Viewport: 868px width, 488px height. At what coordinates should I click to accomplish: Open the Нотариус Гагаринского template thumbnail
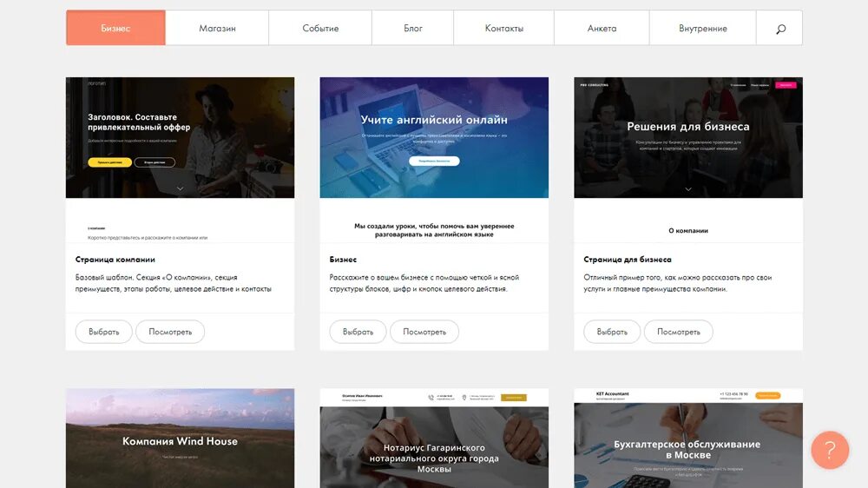click(x=434, y=439)
